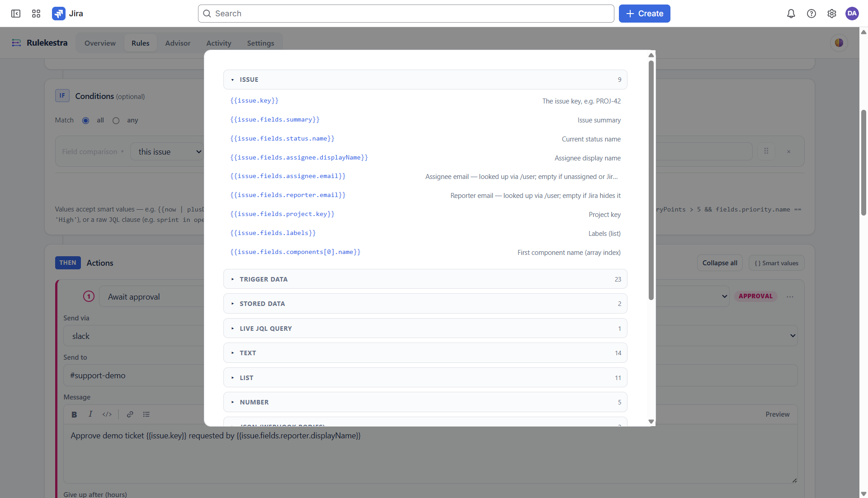Screen dimensions: 868x498
Task: Click the Collapse all button
Action: pyautogui.click(x=720, y=263)
